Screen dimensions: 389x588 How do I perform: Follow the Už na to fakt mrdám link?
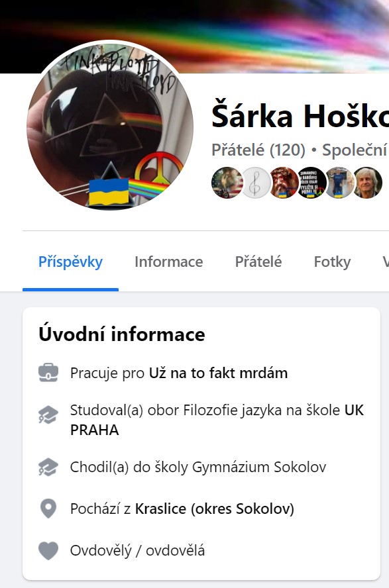click(218, 373)
